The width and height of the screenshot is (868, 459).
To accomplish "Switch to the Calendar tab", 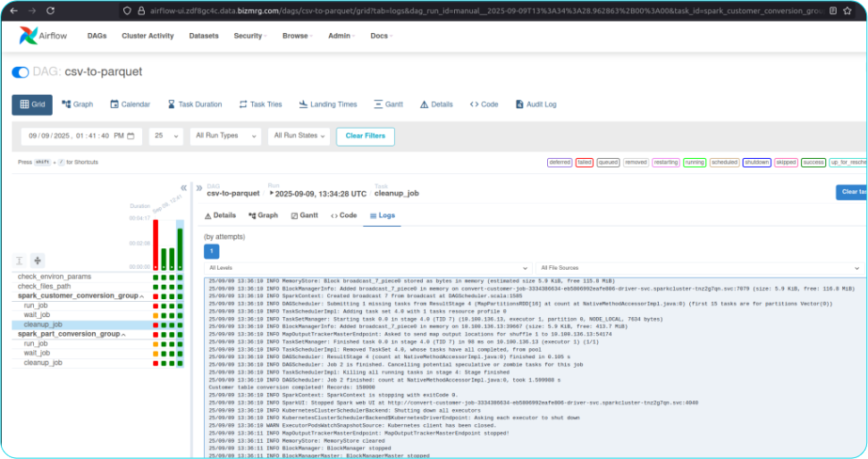I will pyautogui.click(x=131, y=104).
